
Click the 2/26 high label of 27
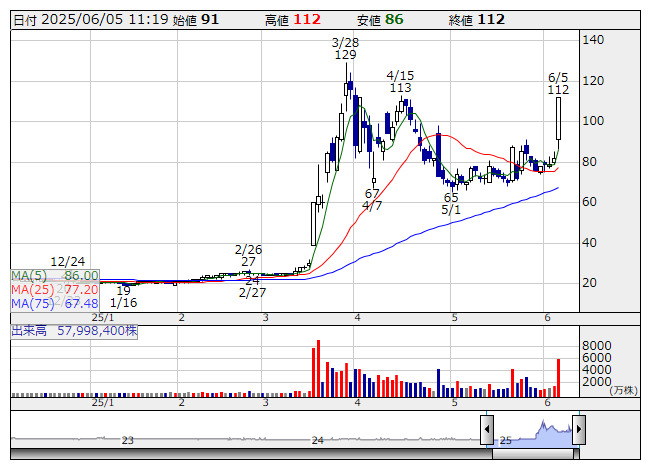tap(248, 255)
